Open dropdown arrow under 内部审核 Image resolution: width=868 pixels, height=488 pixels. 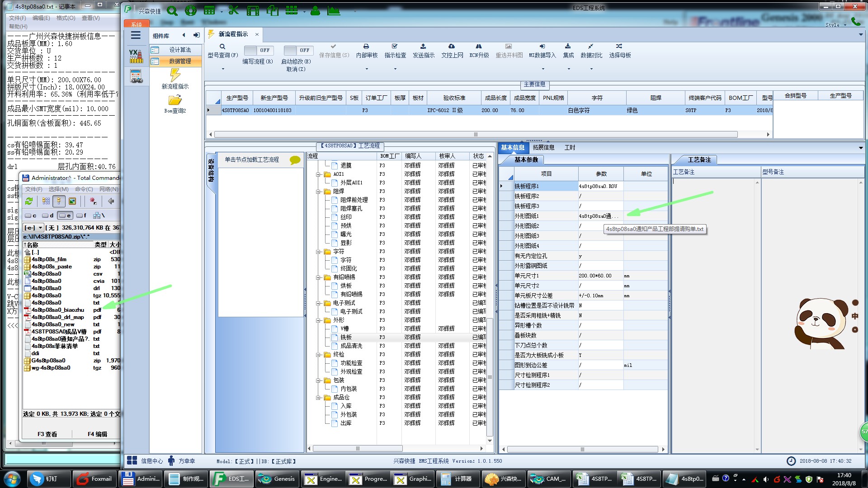[x=367, y=69]
